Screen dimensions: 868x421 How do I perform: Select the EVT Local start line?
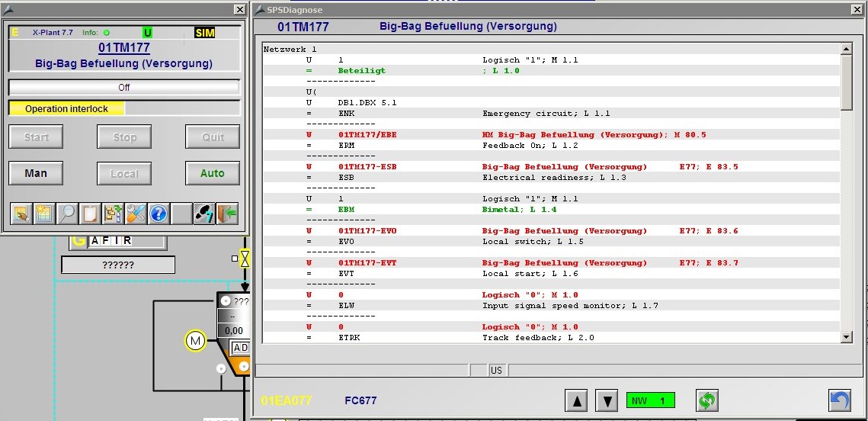point(552,273)
